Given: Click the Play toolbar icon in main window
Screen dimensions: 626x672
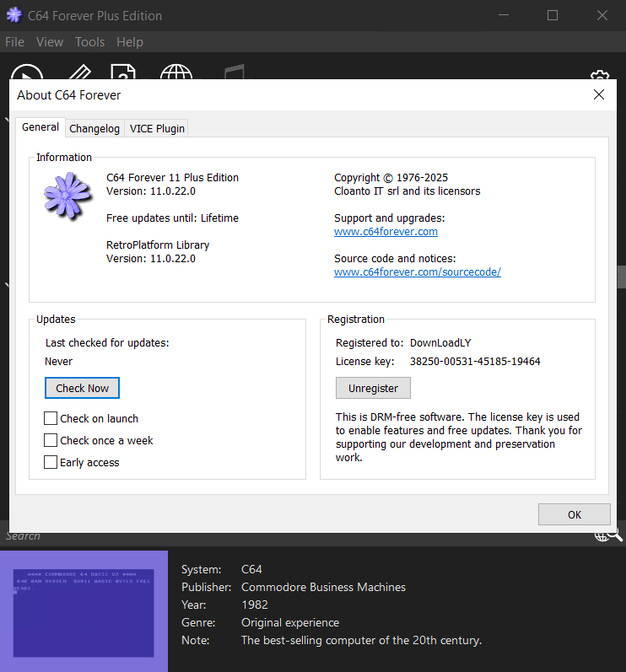Looking at the screenshot, I should 27,72.
